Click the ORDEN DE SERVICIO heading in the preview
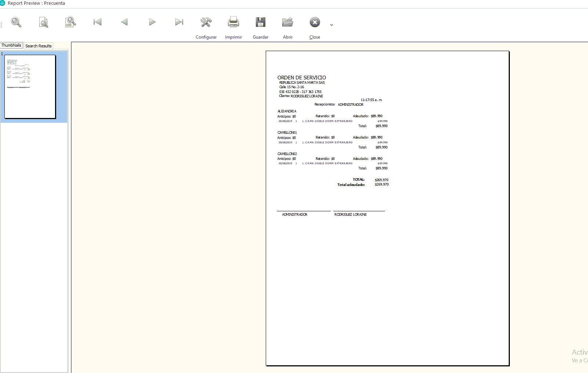Screen dimensions: 588x373 pos(301,78)
